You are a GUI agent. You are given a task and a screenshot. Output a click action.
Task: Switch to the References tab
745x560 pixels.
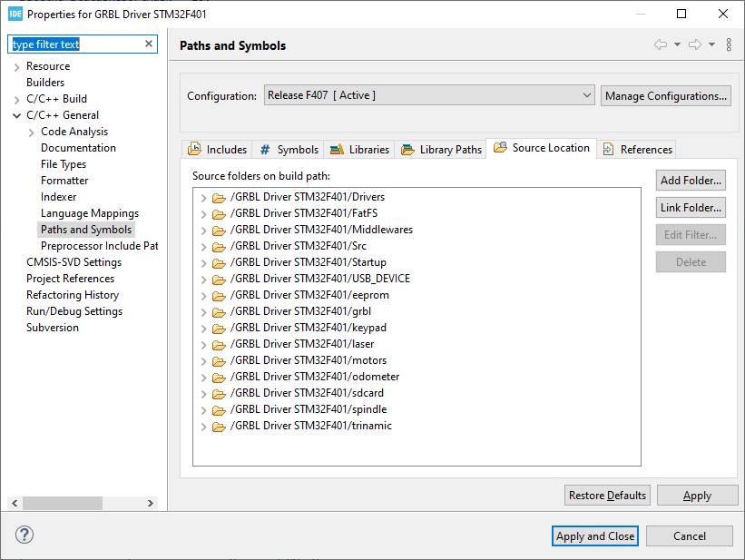pos(637,149)
